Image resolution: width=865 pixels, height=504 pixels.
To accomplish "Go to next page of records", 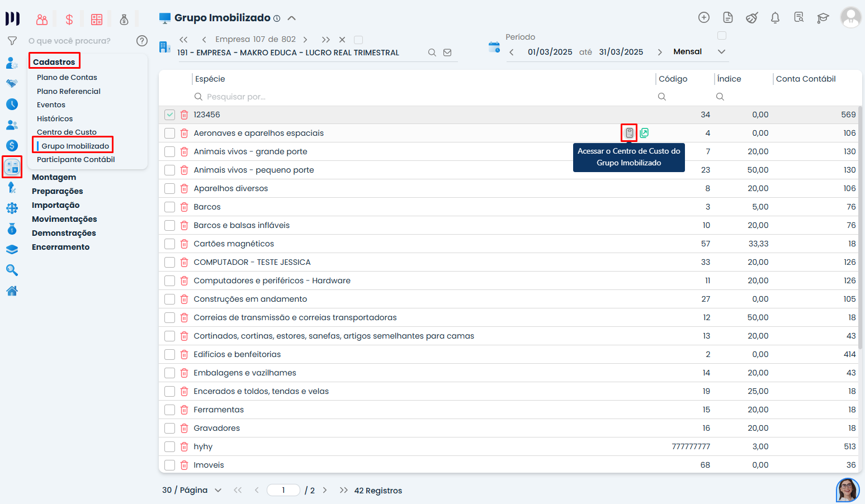I will (325, 490).
